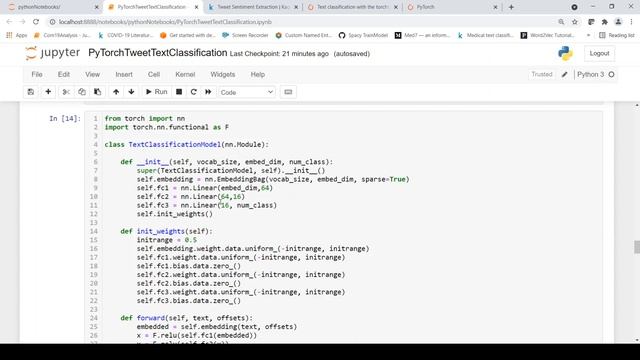Open Chrome three-dot menu
Viewport: 640px width, 360px height.
pos(631,22)
